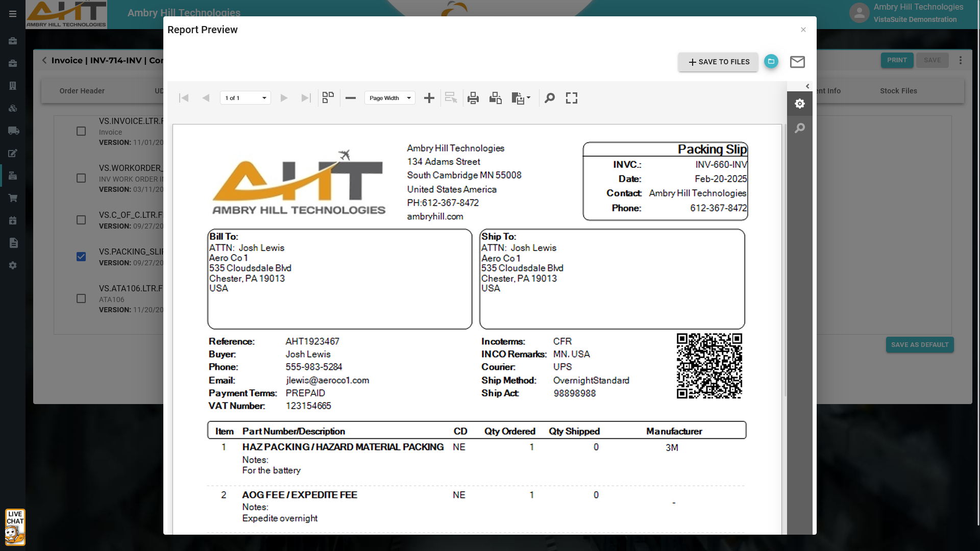Click the zoom in plus icon
The image size is (980, 551).
click(x=429, y=98)
